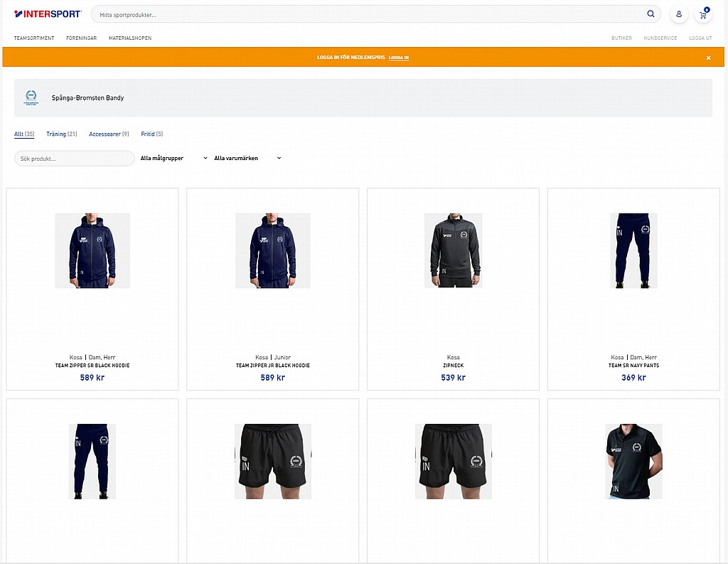Open the user account icon
Screen dimensions: 728x564
point(679,14)
